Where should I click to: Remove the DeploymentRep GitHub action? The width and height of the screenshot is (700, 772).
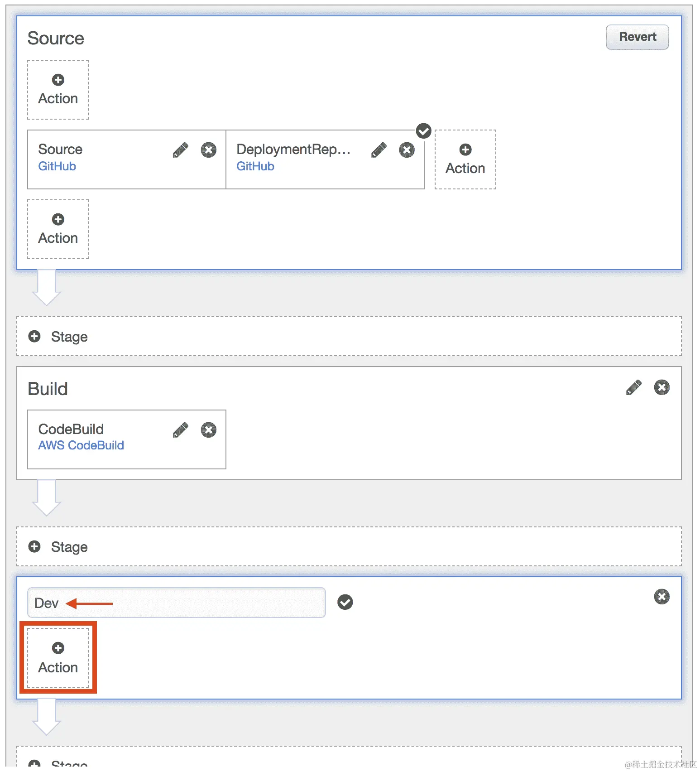point(407,150)
